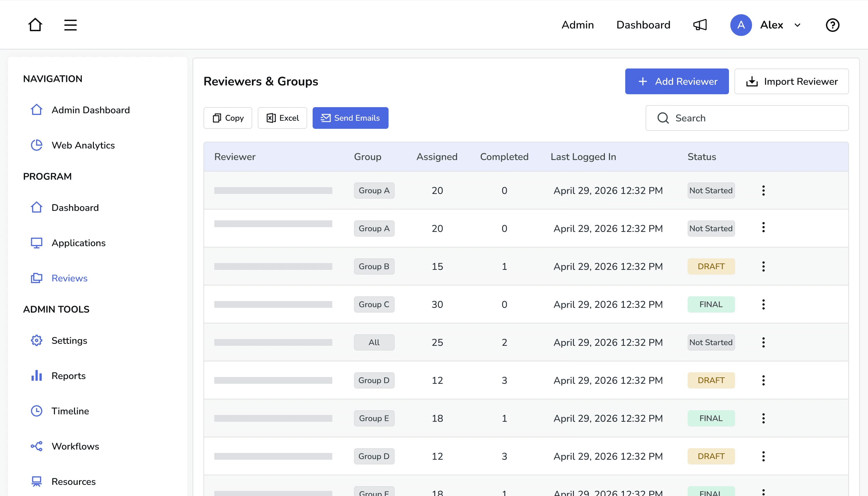
Task: Open the hamburger menu icon
Action: pos(71,25)
